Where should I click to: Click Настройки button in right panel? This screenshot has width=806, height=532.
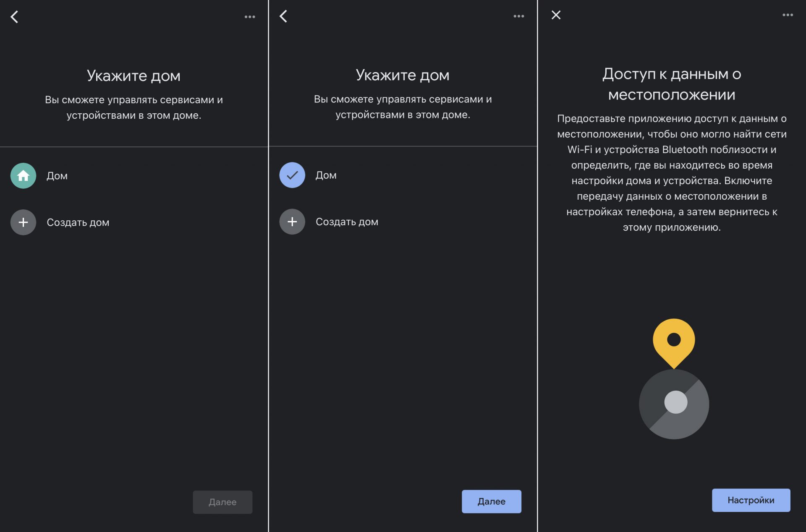click(751, 500)
